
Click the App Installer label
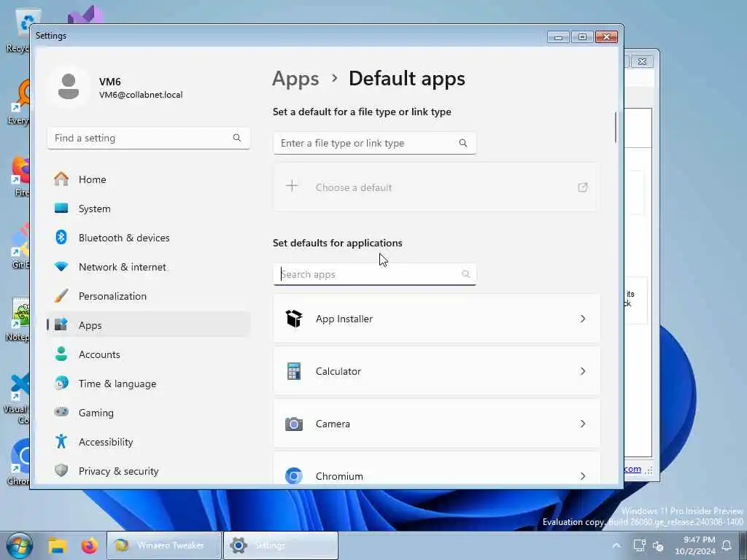click(344, 319)
